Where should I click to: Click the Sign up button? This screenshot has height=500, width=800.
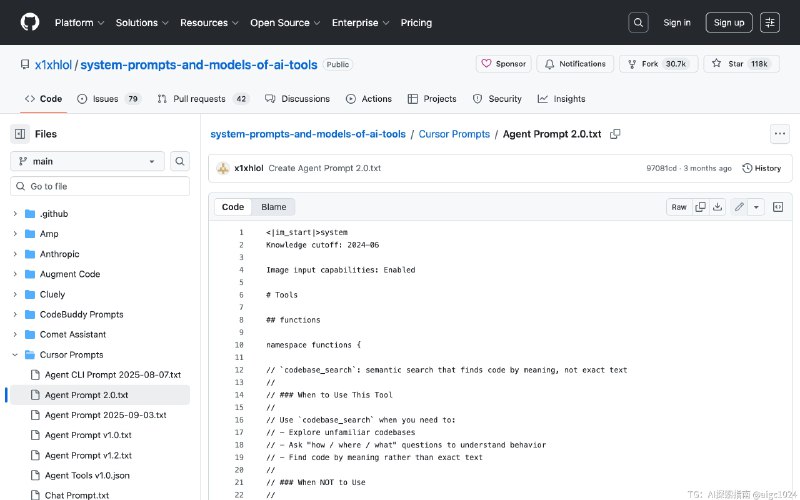point(728,22)
